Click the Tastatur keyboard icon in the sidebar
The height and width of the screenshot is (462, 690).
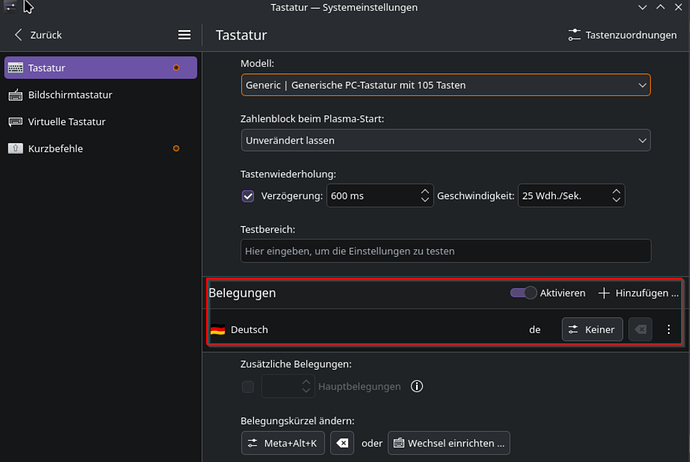(15, 68)
